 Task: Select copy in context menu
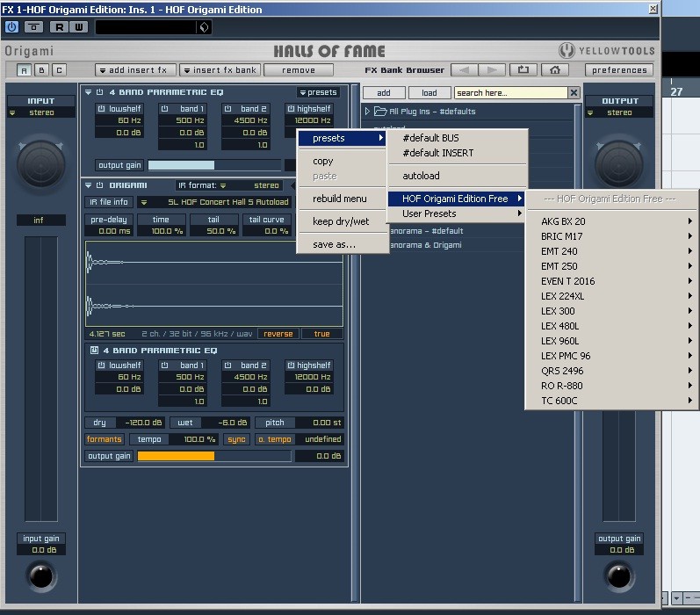tap(343, 161)
